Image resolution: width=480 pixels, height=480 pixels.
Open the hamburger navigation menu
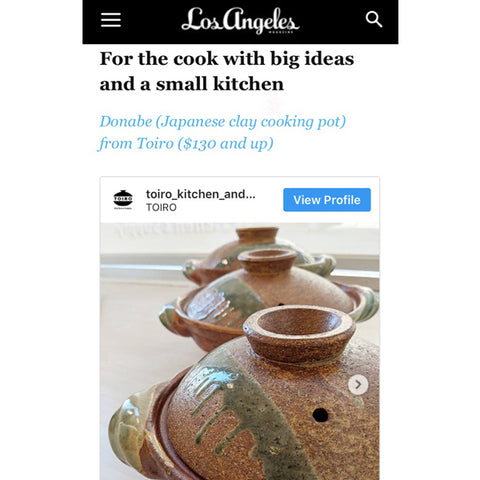pos(111,20)
